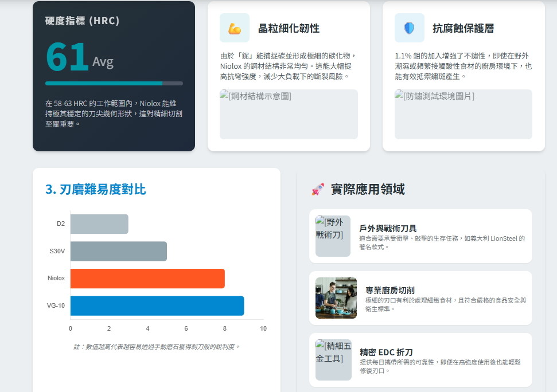Image resolution: width=557 pixels, height=392 pixels.
Task: Click the 防鏽測試環境圖片 image placeholder
Action: pyautogui.click(x=463, y=114)
